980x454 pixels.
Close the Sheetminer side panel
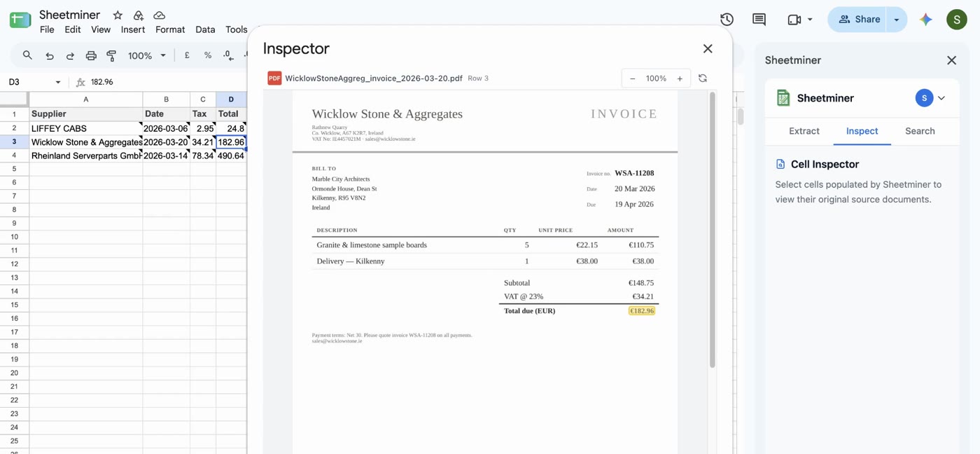click(951, 60)
